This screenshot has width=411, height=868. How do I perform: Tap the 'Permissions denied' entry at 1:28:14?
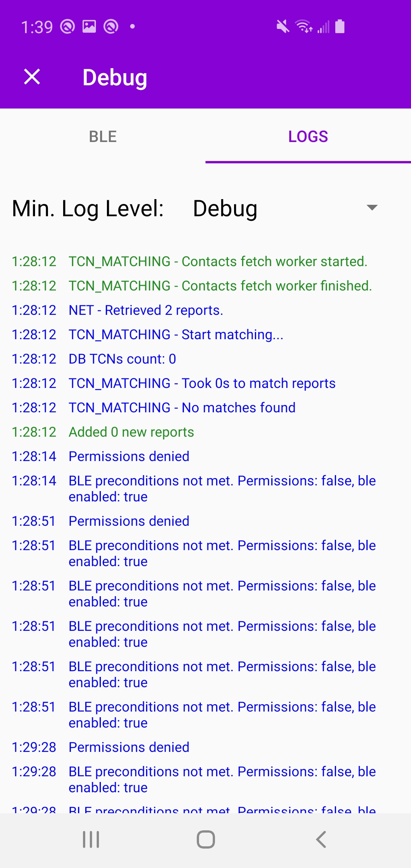(x=129, y=456)
